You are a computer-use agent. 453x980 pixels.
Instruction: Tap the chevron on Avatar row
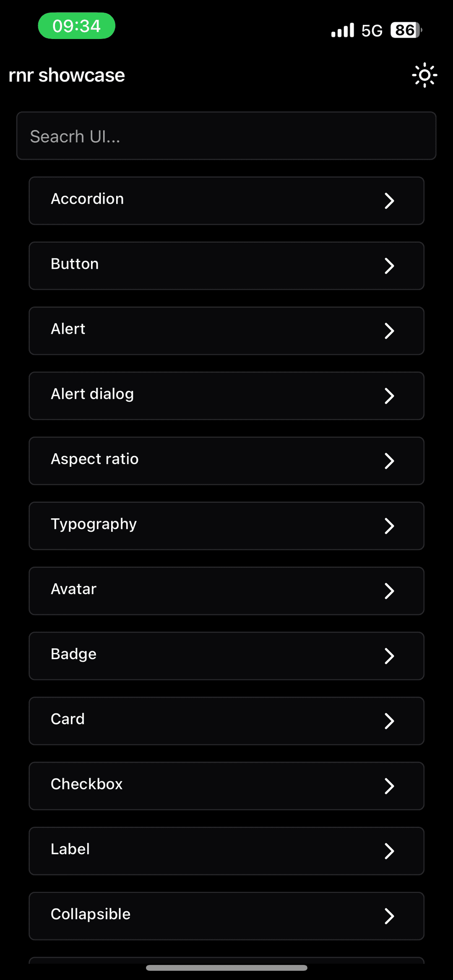tap(389, 591)
